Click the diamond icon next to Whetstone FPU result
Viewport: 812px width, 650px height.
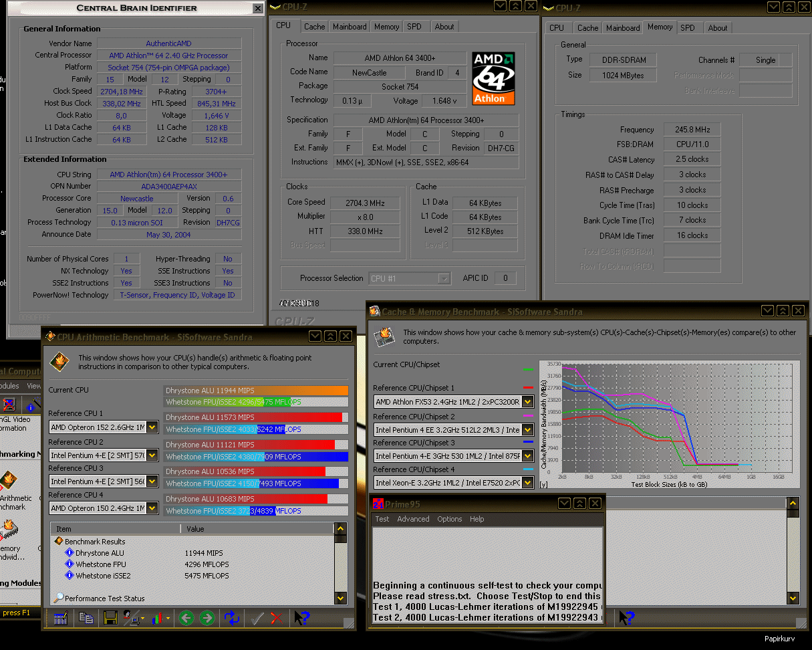pyautogui.click(x=70, y=564)
